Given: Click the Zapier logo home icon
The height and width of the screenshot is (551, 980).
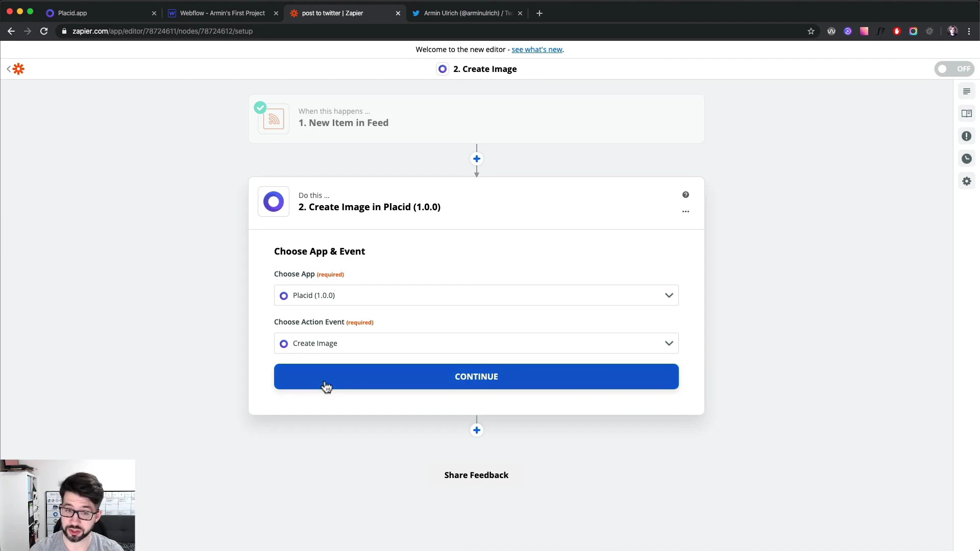Looking at the screenshot, I should click(x=19, y=69).
